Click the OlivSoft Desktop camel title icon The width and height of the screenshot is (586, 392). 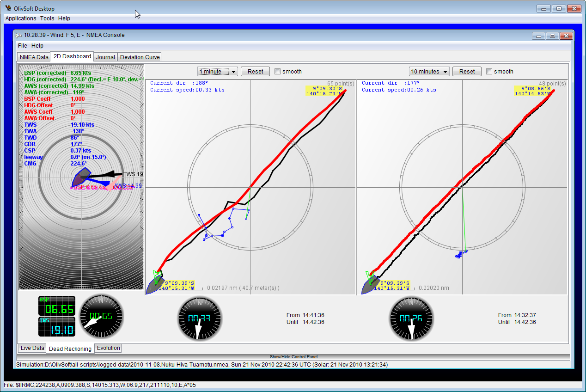tap(8, 9)
